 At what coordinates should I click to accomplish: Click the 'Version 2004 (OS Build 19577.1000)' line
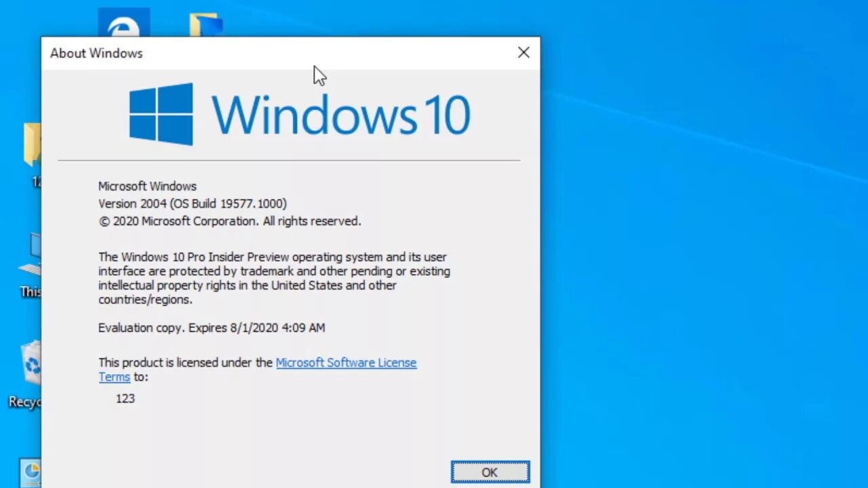[x=193, y=203]
